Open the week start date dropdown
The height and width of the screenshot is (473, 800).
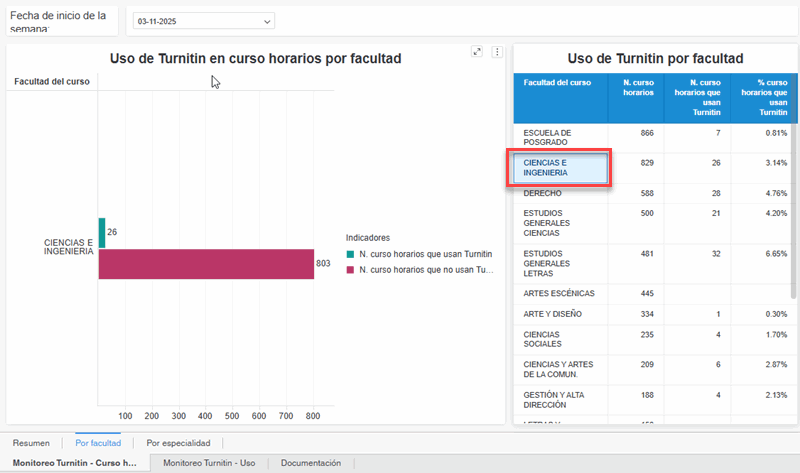(205, 21)
